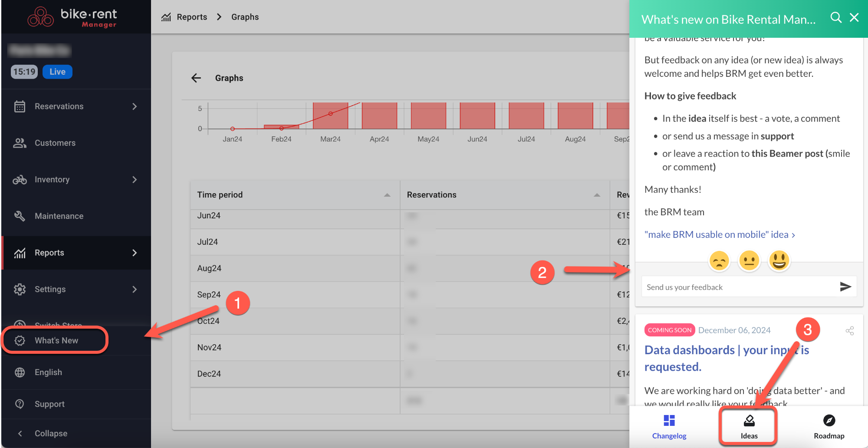Click the search magnifier in What's new panel
868x448 pixels.
[x=835, y=17]
